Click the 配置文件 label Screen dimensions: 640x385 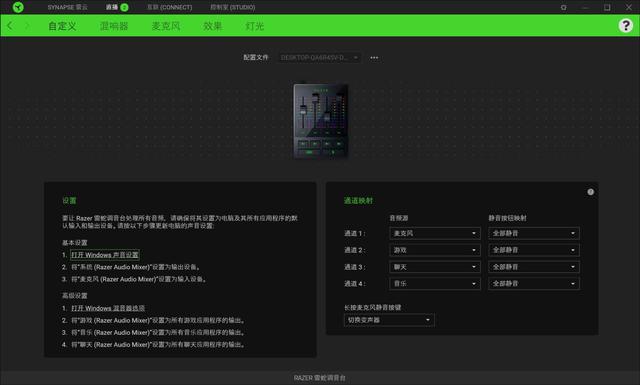pos(256,58)
